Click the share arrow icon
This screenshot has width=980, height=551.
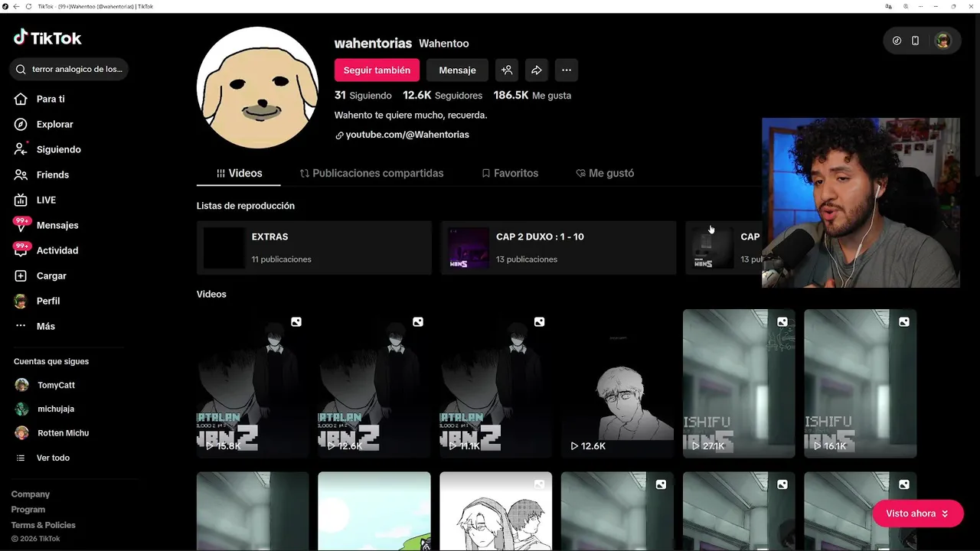click(537, 70)
